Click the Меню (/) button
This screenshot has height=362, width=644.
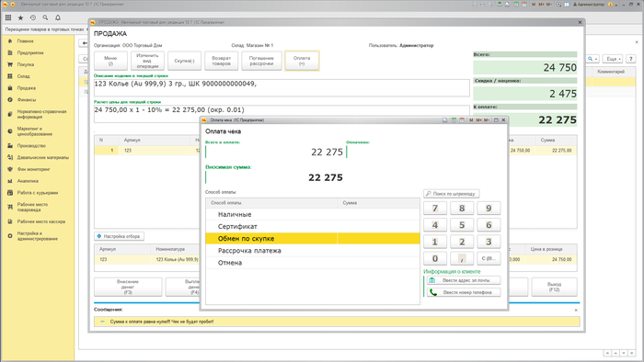(110, 61)
